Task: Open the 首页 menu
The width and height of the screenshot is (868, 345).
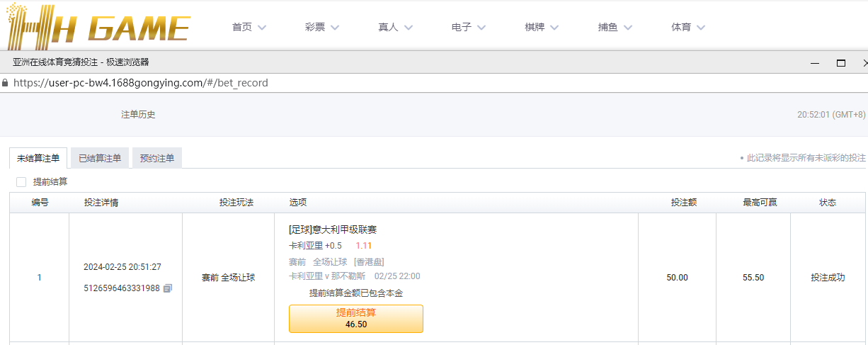Action: click(x=242, y=27)
